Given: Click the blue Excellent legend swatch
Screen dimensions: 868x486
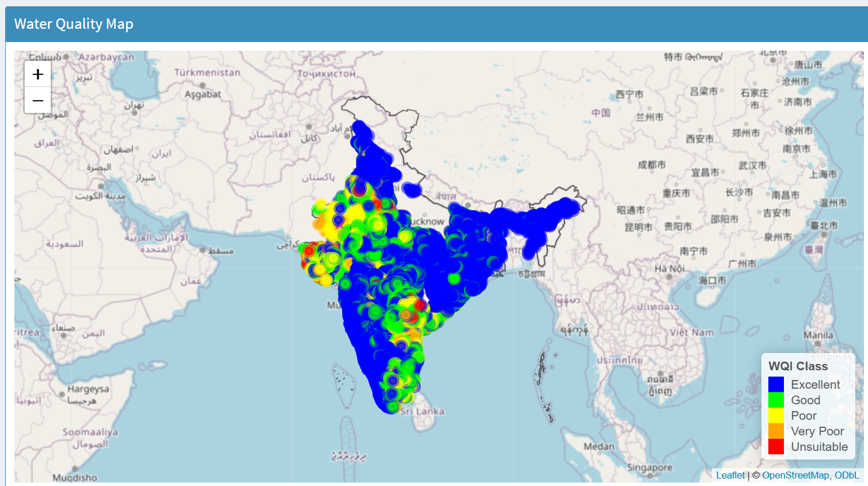Looking at the screenshot, I should pyautogui.click(x=776, y=384).
